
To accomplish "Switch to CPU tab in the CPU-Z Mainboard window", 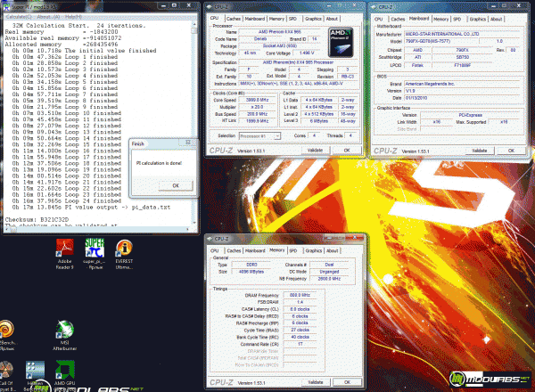I will pos(379,19).
